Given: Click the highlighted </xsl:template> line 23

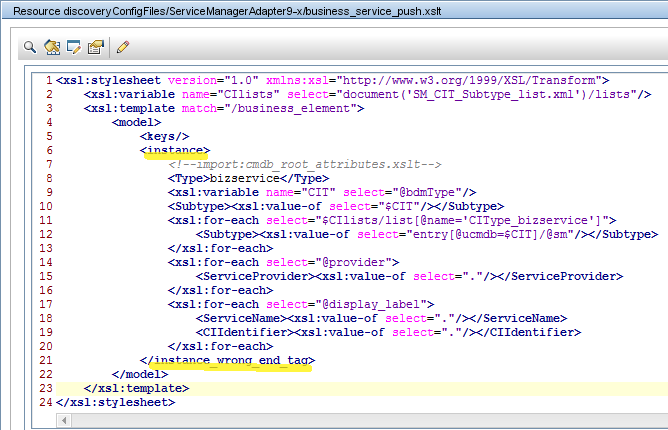Looking at the screenshot, I should tap(136, 389).
